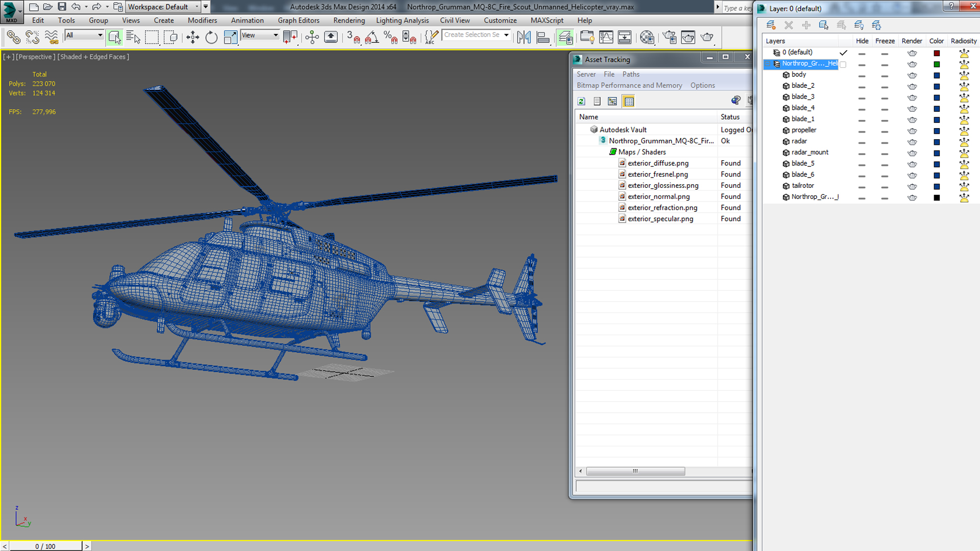The width and height of the screenshot is (980, 551).
Task: Click the next frame arrow on the time slider
Action: [87, 546]
